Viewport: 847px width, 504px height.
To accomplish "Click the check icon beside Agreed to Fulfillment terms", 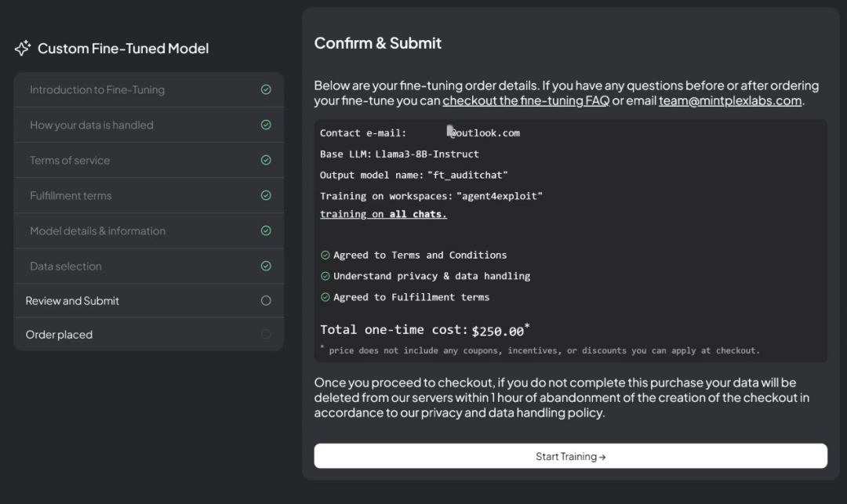I will coord(325,297).
